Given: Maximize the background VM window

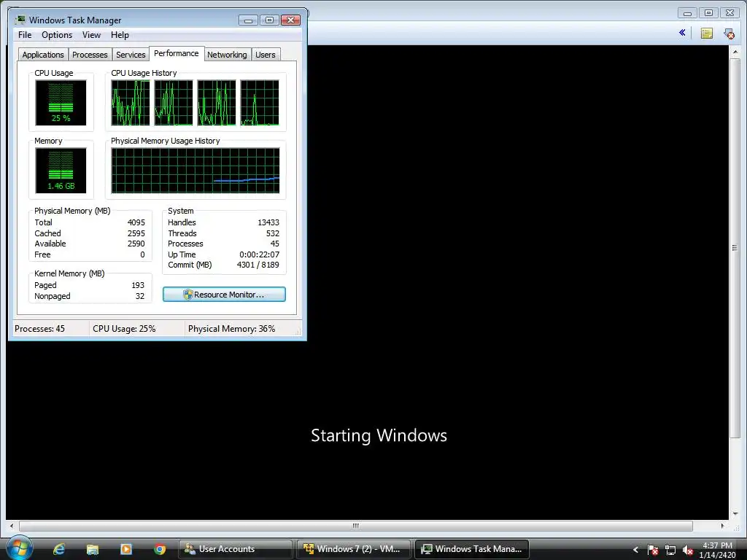Looking at the screenshot, I should pos(708,13).
